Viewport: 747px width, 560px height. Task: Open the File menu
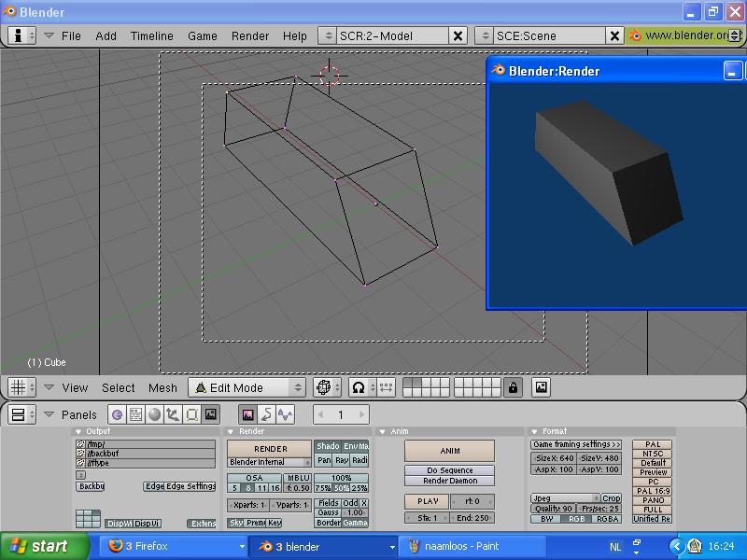point(71,35)
